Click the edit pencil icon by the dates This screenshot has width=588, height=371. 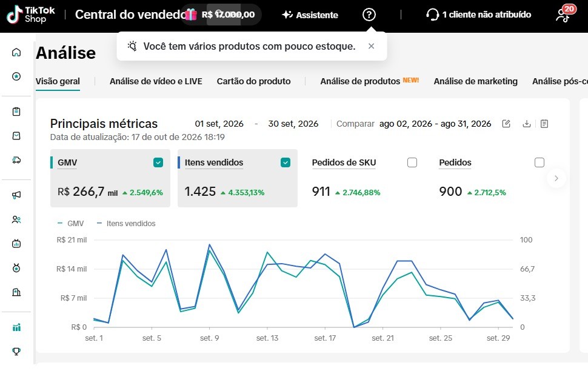(x=506, y=124)
